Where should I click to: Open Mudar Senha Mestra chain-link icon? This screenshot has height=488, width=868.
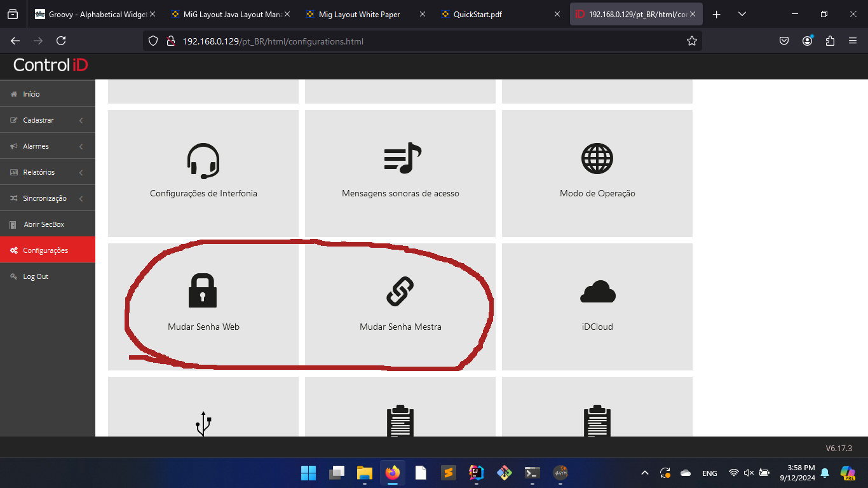pos(400,292)
